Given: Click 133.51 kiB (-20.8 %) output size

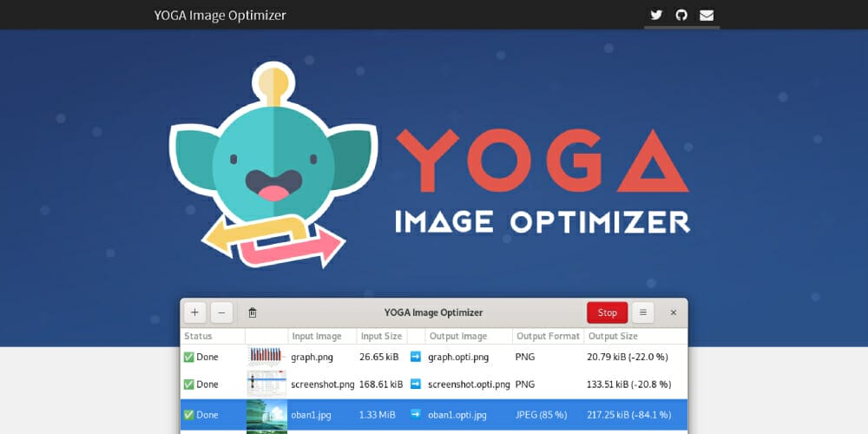Looking at the screenshot, I should point(628,385).
